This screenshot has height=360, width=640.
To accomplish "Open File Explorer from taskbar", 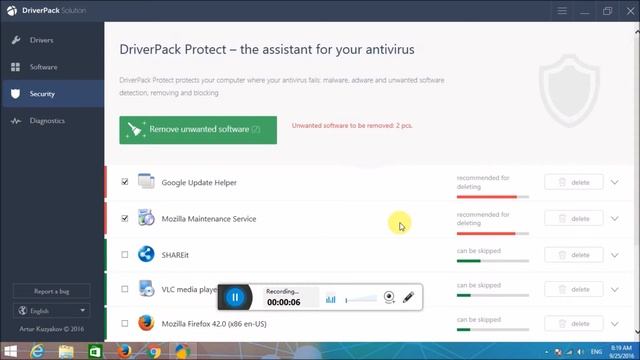I will pyautogui.click(x=66, y=351).
